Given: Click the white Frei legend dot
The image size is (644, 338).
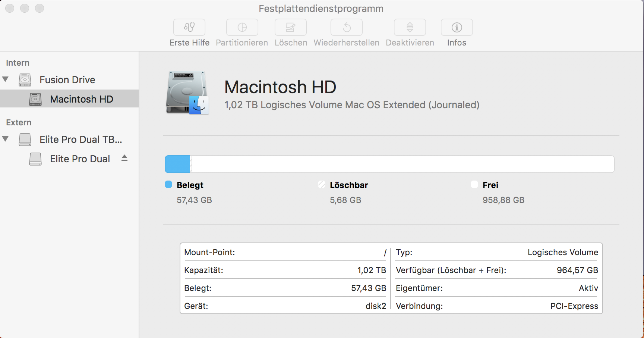Looking at the screenshot, I should click(x=474, y=184).
